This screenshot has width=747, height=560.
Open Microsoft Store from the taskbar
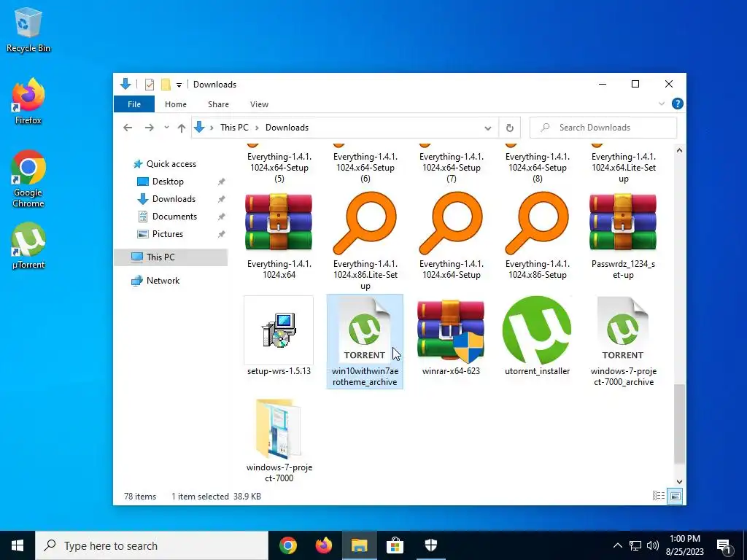[395, 545]
